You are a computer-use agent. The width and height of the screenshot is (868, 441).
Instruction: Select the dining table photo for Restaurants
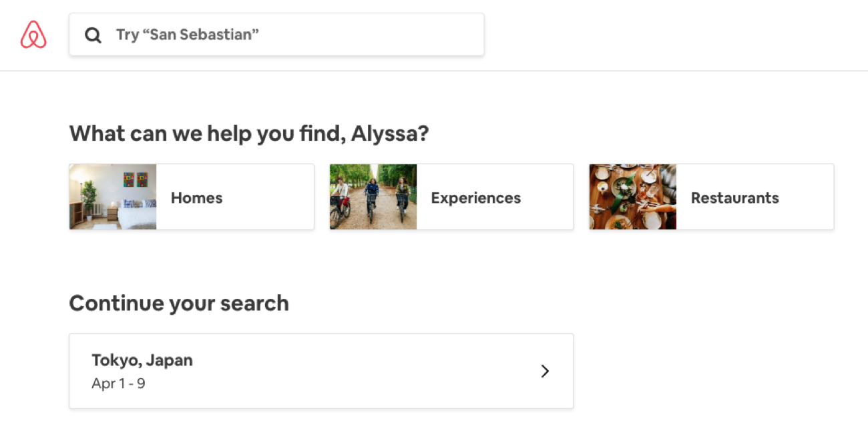coord(633,197)
